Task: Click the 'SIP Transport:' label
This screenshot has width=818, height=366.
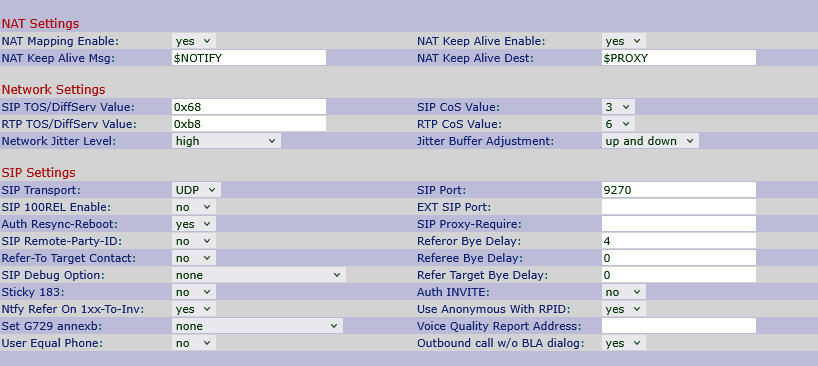Action: tap(41, 190)
